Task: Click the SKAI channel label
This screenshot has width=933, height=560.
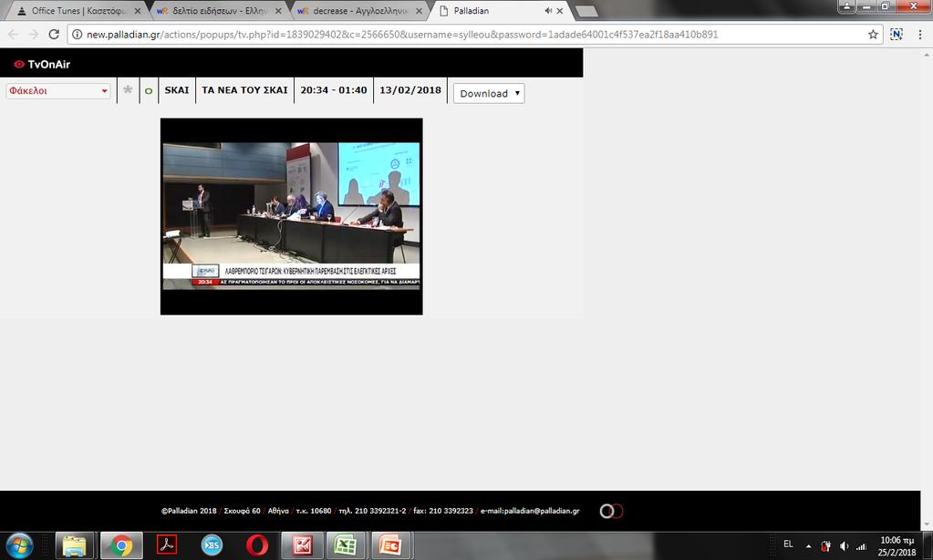Action: [177, 90]
